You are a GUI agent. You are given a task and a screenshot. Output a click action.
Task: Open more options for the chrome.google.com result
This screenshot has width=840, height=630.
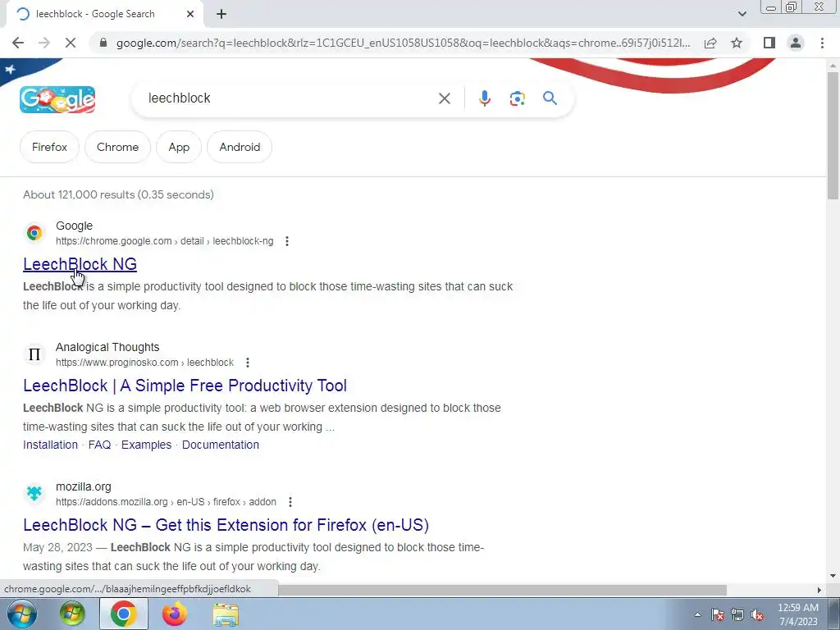287,241
